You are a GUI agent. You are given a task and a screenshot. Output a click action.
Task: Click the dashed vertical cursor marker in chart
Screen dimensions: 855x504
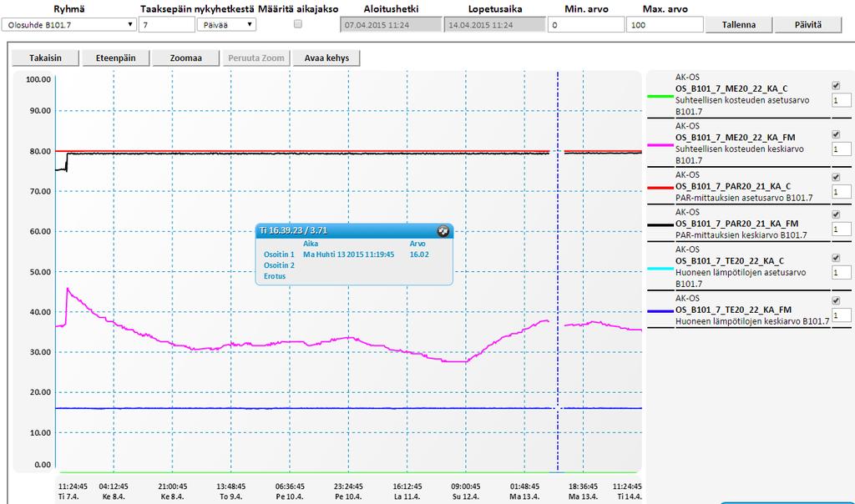click(557, 272)
